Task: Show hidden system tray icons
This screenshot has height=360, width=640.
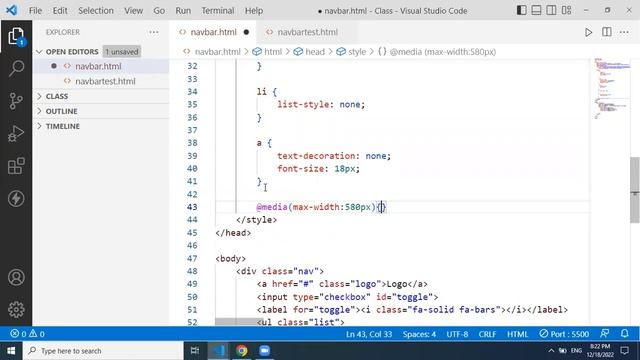Action: click(551, 351)
